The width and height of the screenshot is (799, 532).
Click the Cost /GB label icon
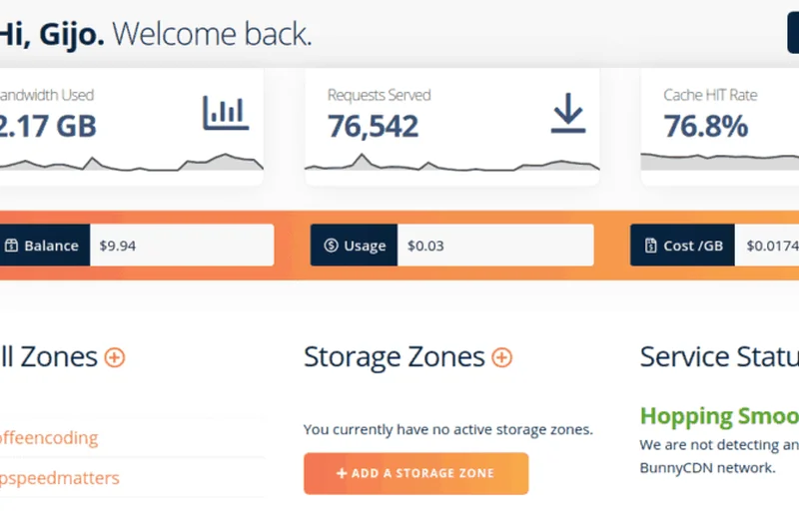point(651,246)
